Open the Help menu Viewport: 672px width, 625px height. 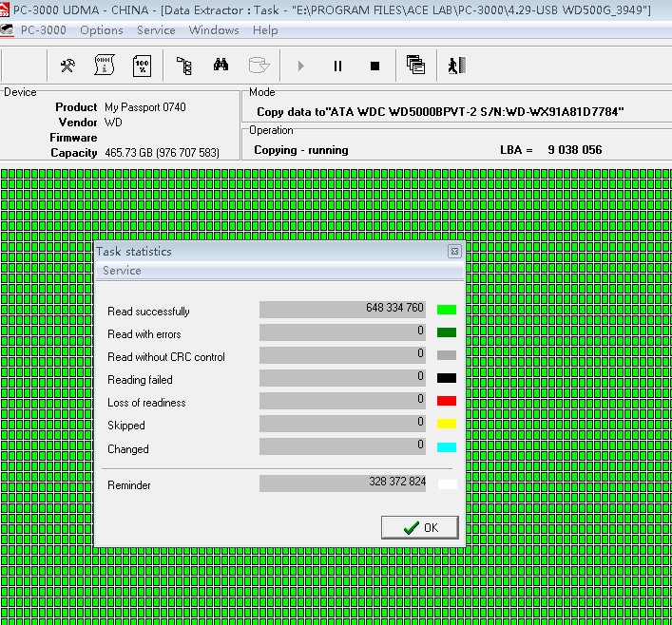(265, 29)
